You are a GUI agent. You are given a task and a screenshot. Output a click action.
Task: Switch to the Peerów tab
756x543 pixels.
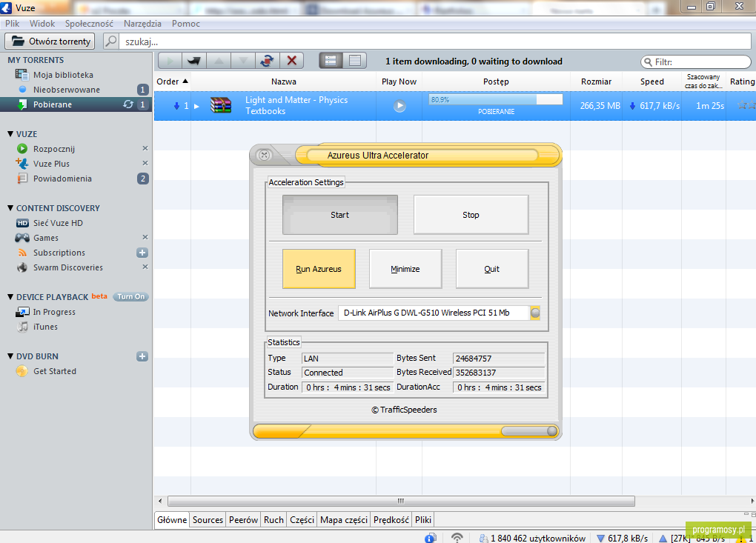(x=244, y=520)
